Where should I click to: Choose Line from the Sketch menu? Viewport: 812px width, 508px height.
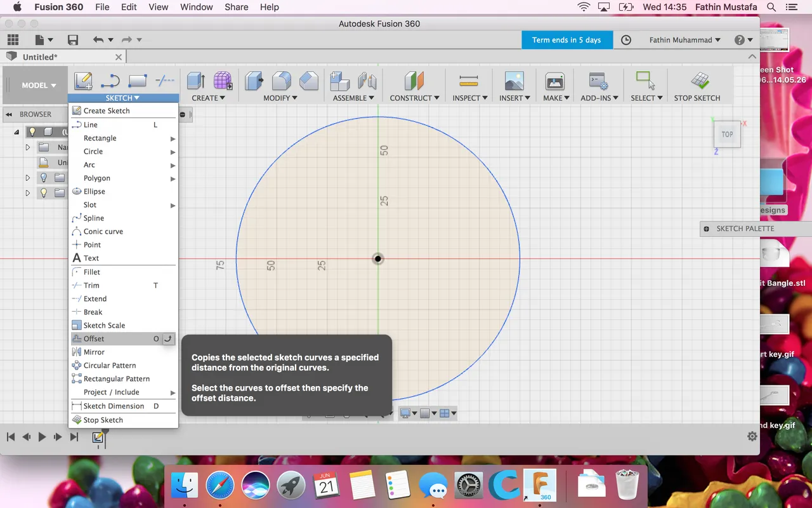coord(123,124)
